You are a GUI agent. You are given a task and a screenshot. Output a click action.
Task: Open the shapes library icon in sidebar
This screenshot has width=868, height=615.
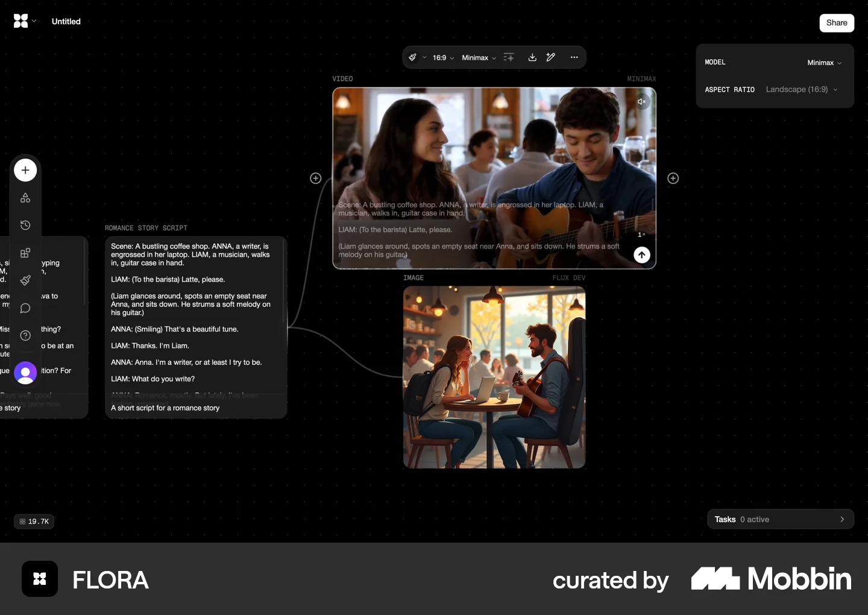(x=25, y=198)
